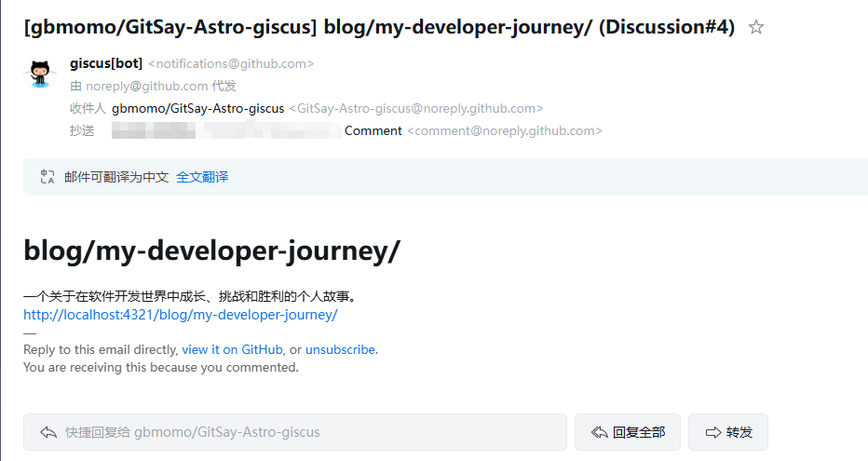
Task: Click the blog/my-developer-journey/ heading in body
Action: [x=211, y=251]
